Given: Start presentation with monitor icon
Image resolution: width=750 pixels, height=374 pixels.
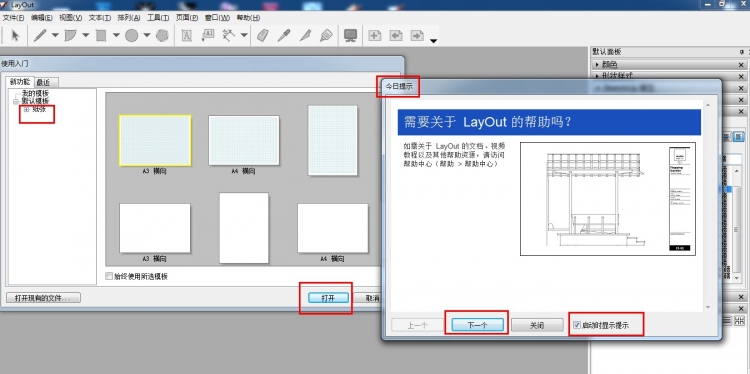Looking at the screenshot, I should (351, 35).
